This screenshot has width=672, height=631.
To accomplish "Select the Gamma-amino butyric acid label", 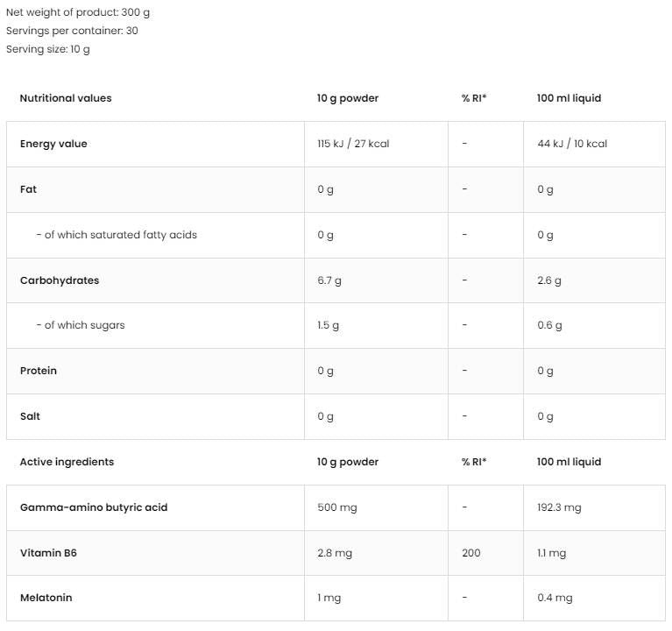I will (x=94, y=507).
